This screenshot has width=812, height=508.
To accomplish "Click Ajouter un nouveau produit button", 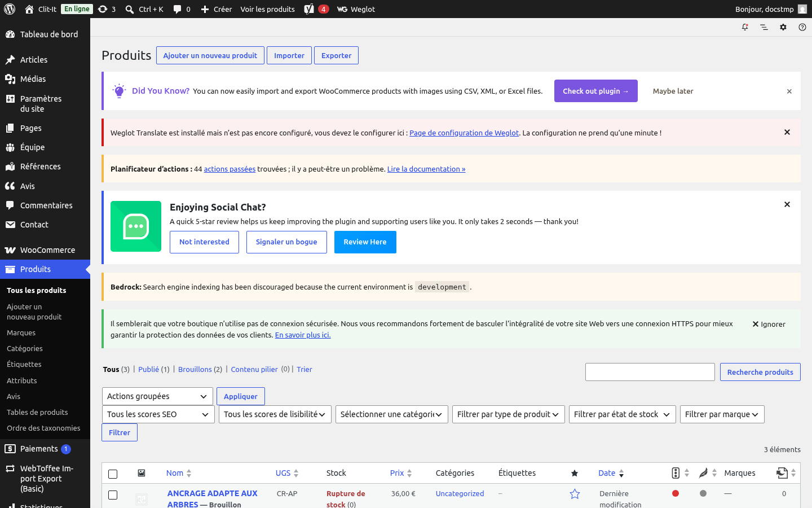I will (210, 55).
